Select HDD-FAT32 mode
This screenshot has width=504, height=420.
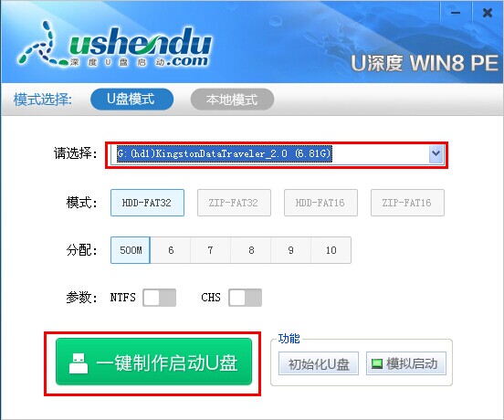[147, 203]
